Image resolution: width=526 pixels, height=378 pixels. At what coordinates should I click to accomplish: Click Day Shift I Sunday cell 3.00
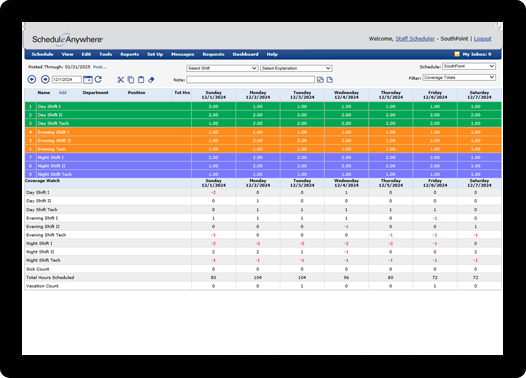point(213,107)
